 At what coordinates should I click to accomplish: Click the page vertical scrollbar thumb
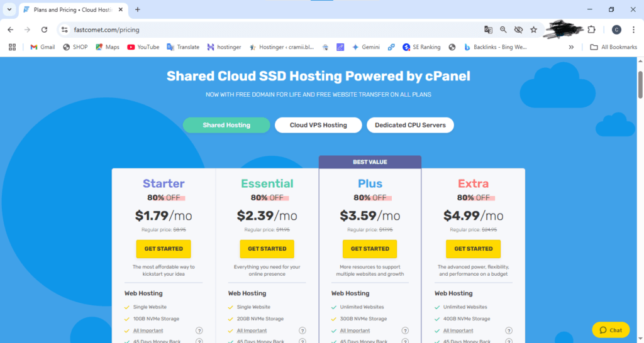click(x=640, y=85)
